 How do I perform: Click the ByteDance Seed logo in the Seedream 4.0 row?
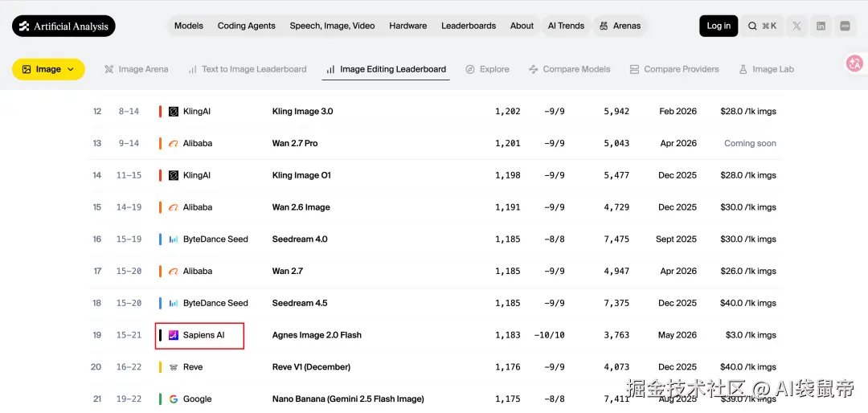pyautogui.click(x=174, y=239)
